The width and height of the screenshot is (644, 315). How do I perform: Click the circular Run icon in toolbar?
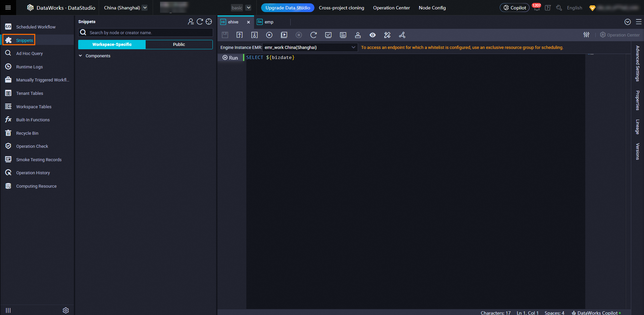pos(269,35)
